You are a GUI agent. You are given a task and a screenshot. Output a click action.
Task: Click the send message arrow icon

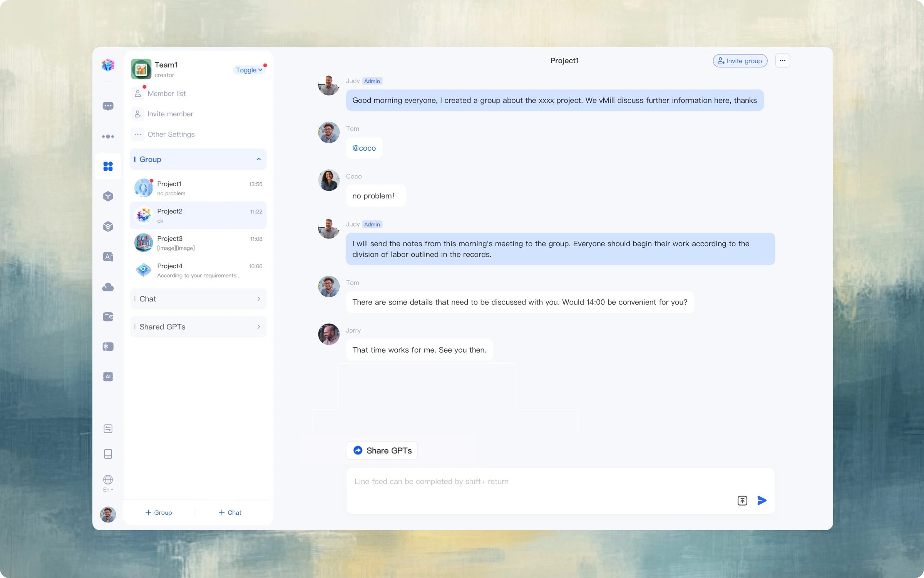(x=762, y=500)
